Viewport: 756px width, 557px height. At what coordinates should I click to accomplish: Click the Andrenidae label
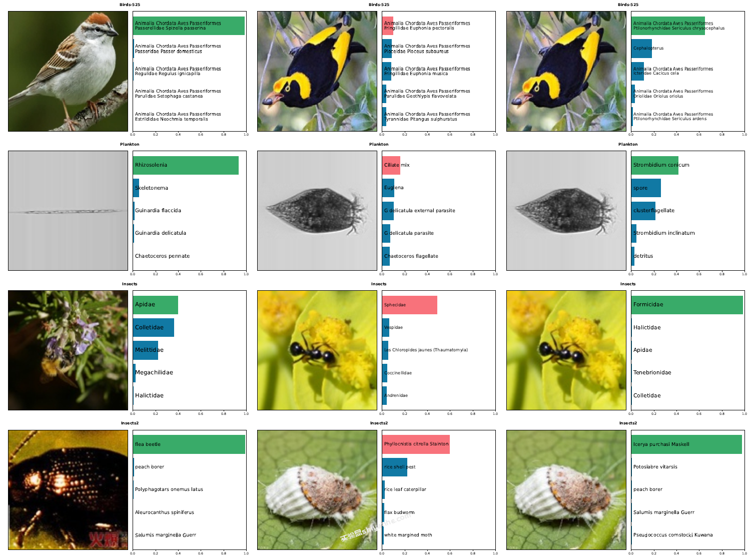click(x=396, y=395)
